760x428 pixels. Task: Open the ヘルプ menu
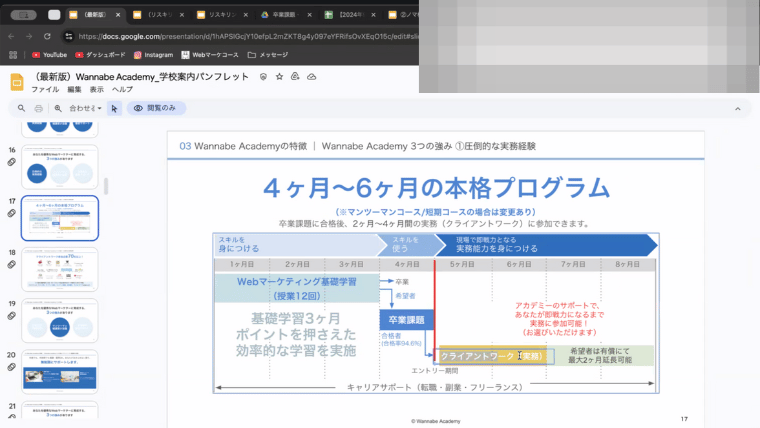pyautogui.click(x=122, y=90)
